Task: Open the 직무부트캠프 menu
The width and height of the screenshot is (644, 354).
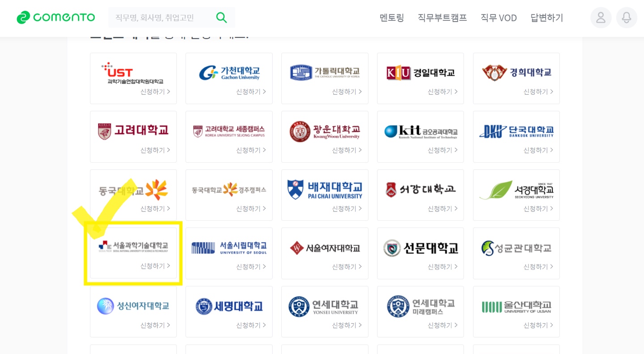Action: (442, 18)
